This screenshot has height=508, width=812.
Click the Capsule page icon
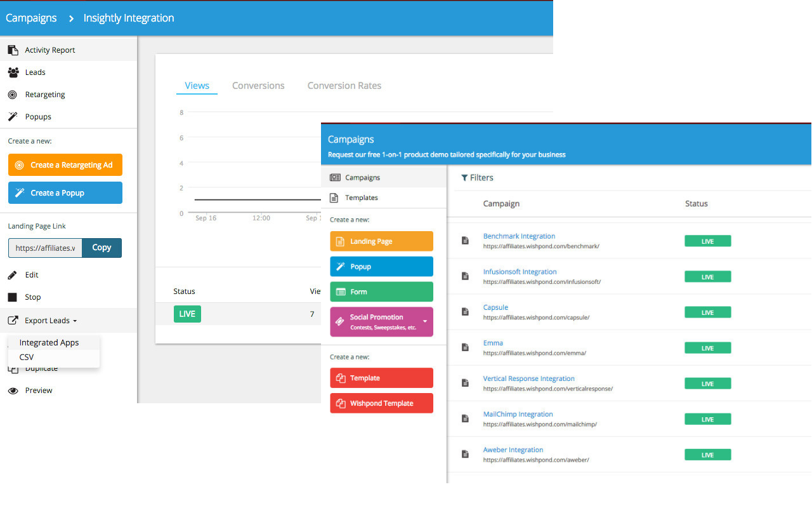click(465, 312)
